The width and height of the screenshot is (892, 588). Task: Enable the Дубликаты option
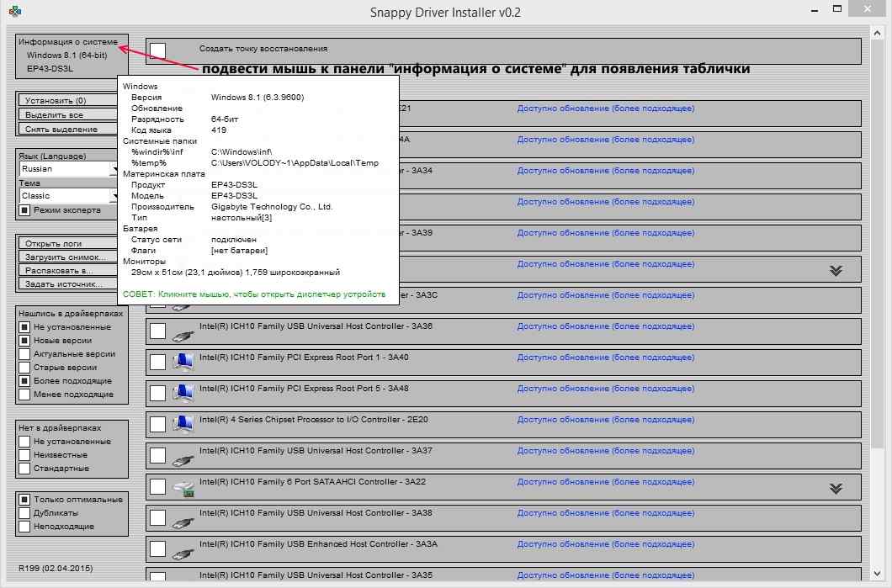point(24,513)
